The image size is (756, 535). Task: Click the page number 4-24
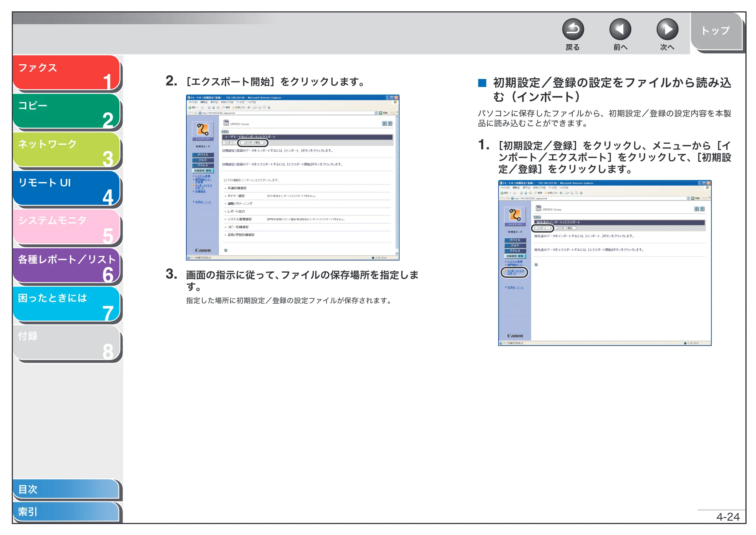[728, 517]
